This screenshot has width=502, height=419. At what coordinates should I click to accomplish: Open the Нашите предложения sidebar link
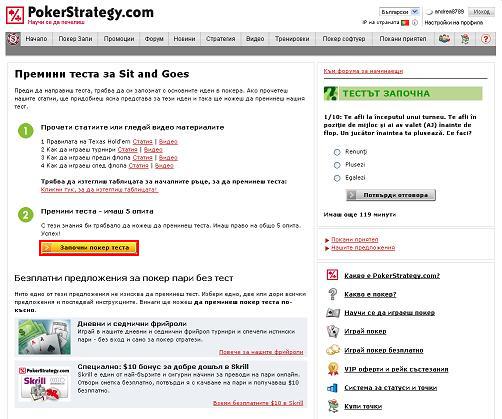pyautogui.click(x=363, y=248)
